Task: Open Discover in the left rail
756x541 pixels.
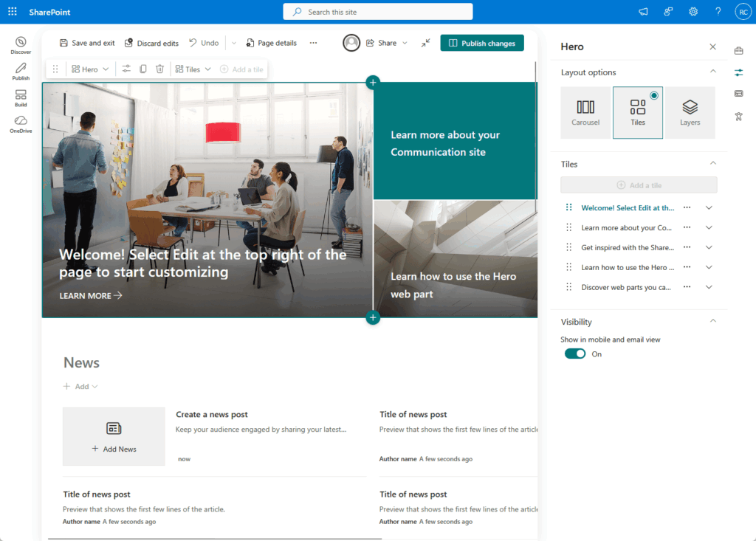Action: pos(21,45)
